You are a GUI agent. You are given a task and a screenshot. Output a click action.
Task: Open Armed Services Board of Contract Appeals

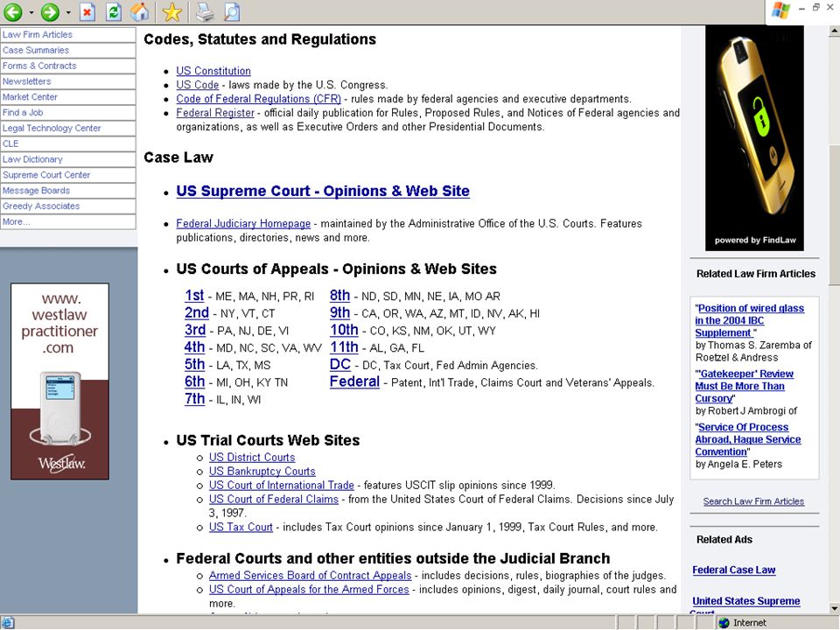(310, 575)
